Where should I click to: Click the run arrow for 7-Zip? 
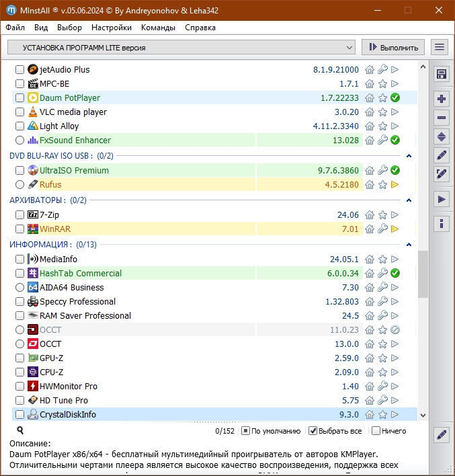pos(395,215)
